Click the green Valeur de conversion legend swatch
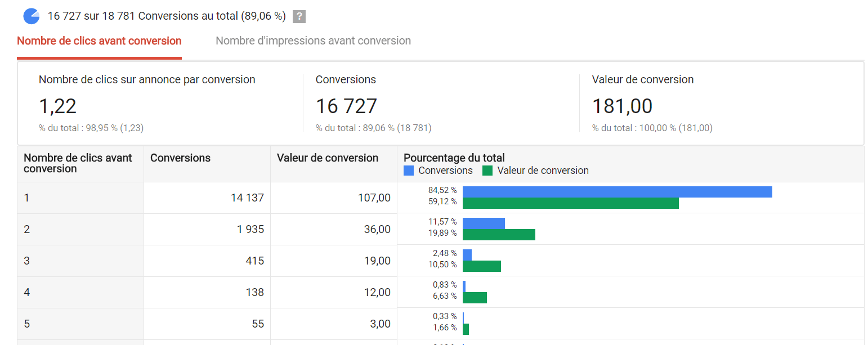 486,170
